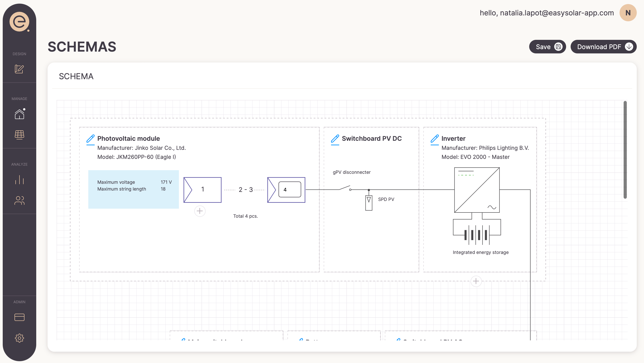Open the solar panel layout tool
This screenshot has width=644, height=363.
point(19,135)
